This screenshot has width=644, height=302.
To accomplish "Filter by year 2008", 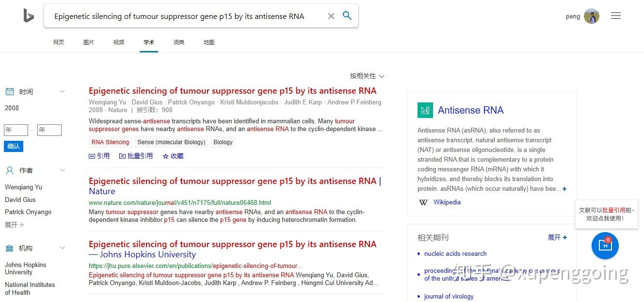I will 12,108.
